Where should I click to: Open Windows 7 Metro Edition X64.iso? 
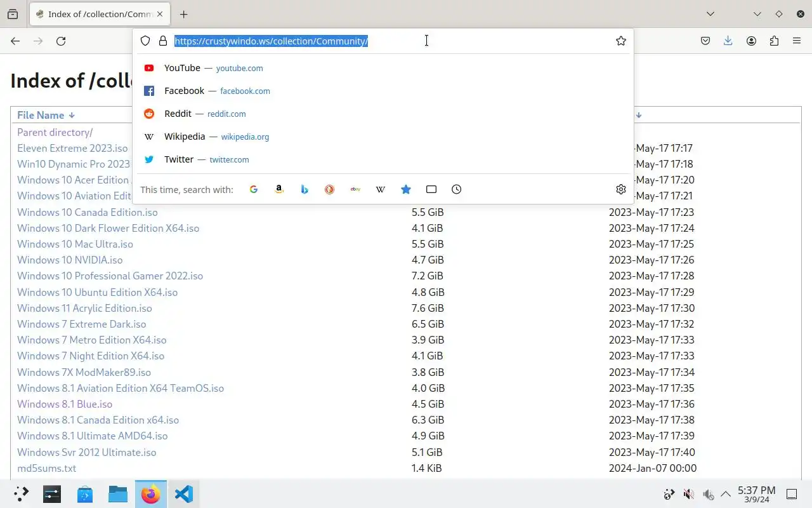(x=92, y=340)
